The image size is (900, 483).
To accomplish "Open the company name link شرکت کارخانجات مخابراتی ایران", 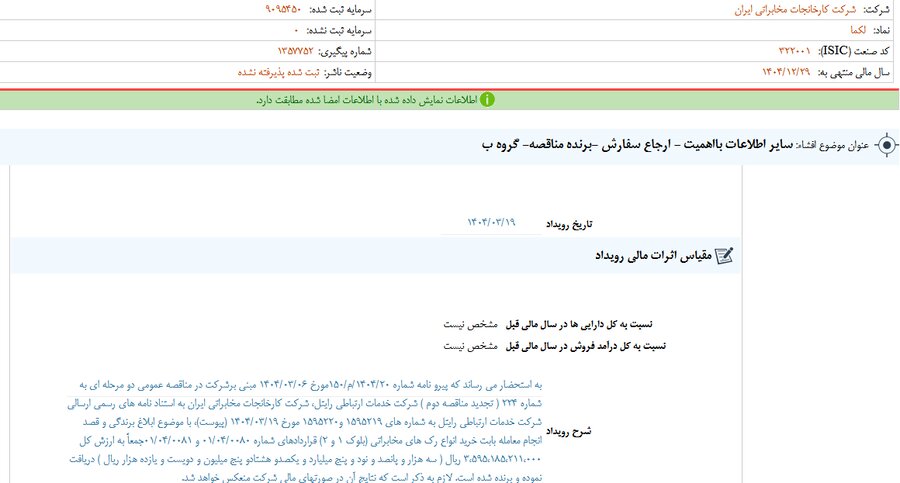I will click(795, 10).
